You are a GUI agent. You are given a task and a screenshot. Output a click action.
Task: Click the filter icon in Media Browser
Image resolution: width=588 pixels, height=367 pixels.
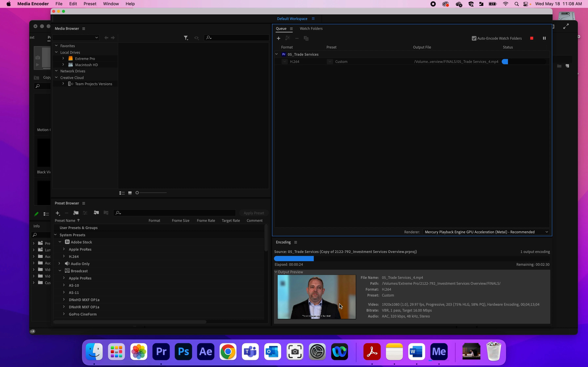click(186, 38)
